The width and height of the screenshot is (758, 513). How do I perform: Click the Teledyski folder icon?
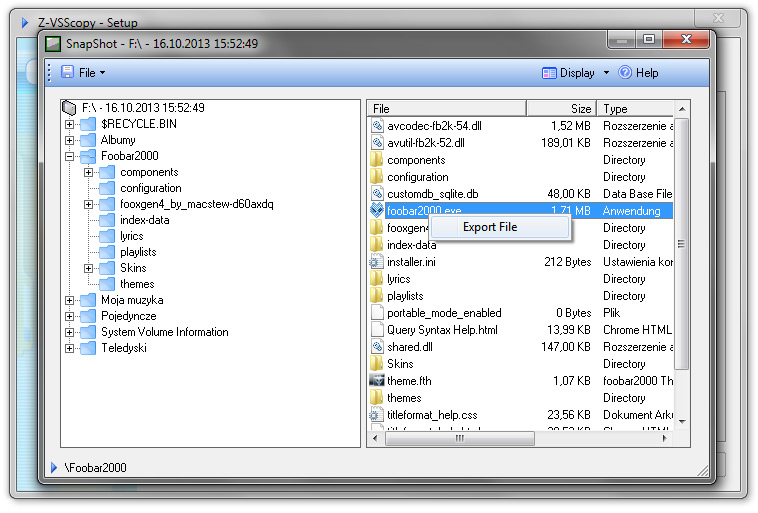tap(88, 348)
